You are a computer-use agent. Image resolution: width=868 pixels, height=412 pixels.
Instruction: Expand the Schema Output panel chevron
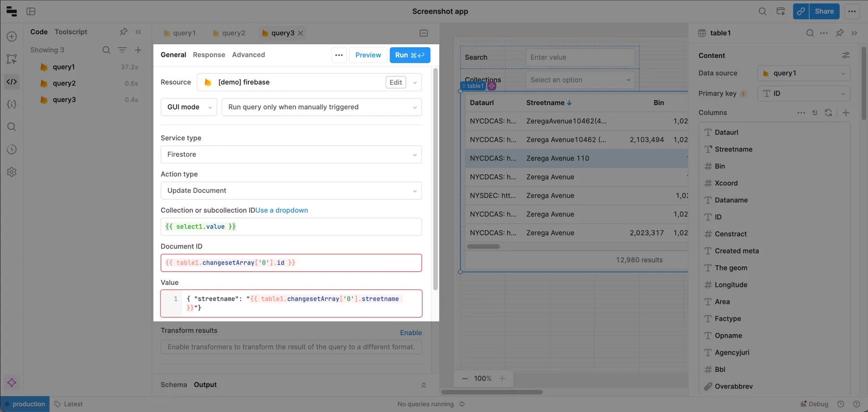coord(423,385)
